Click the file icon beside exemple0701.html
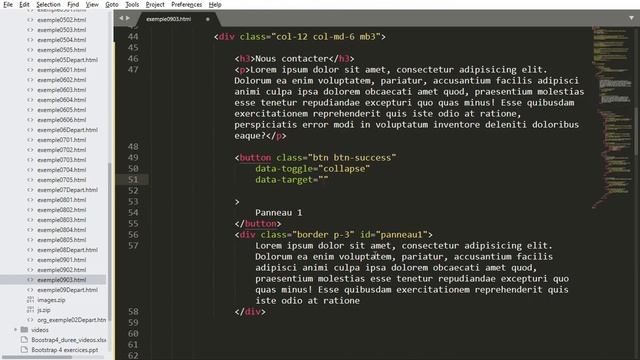 point(30,140)
